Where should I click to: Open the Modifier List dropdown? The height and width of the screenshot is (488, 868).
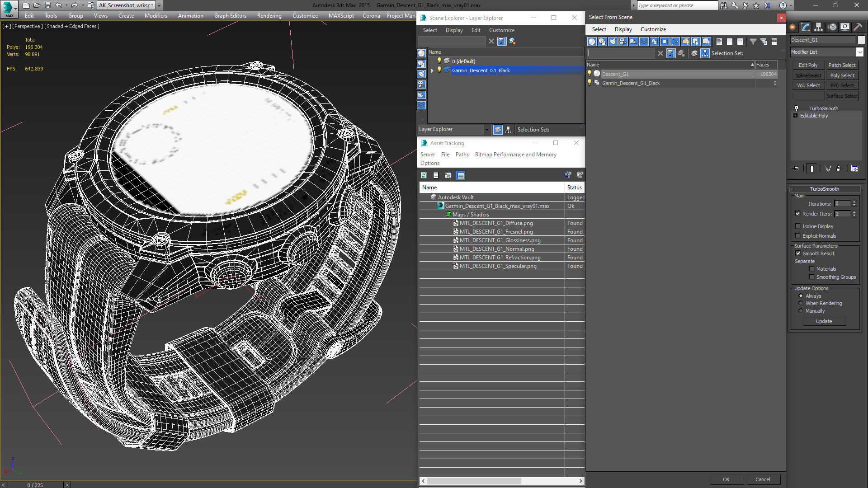tap(859, 52)
